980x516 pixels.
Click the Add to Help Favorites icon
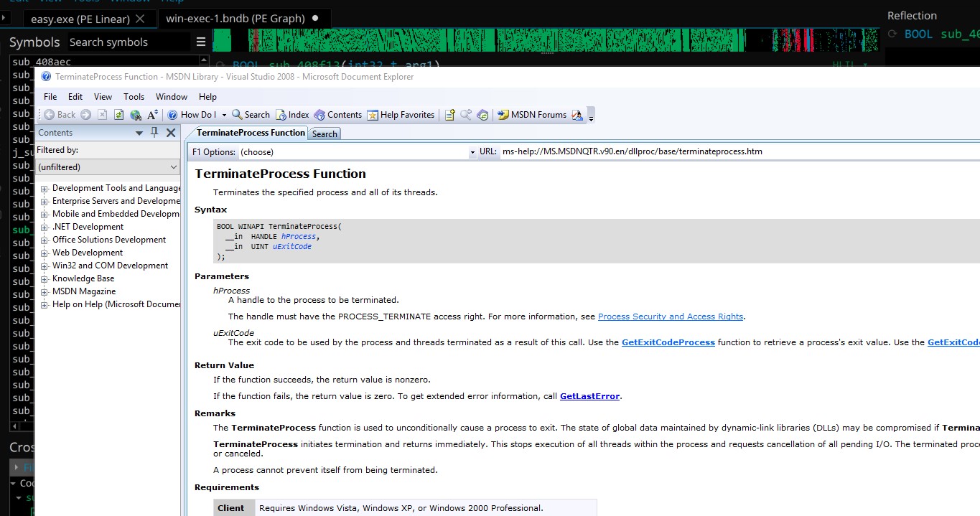pos(450,115)
